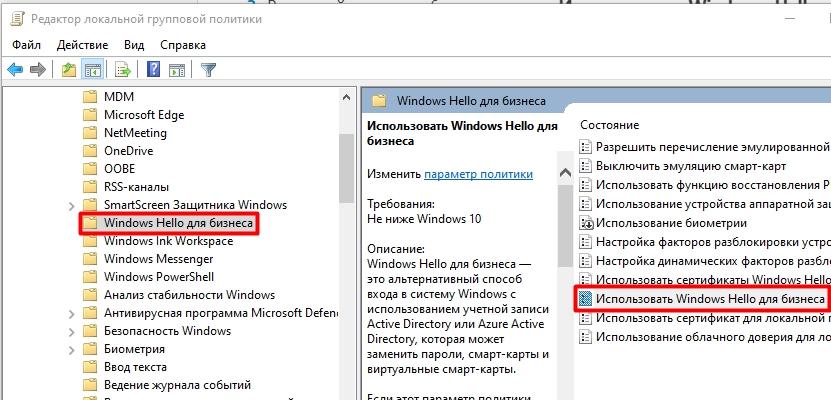Expand Антивирусная программа Microsoft Defender node
Viewport: 831px width, 400px height.
tap(72, 314)
